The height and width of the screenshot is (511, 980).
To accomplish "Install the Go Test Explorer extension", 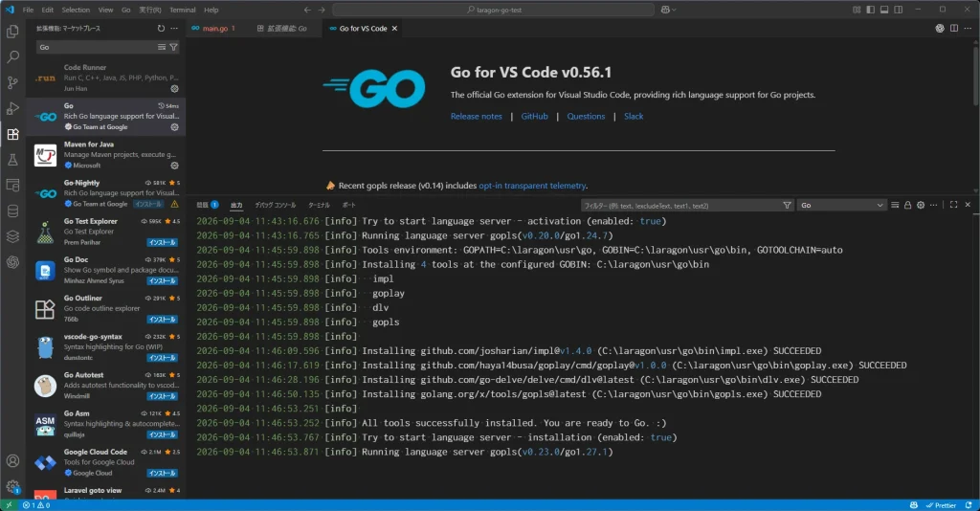I will [163, 242].
